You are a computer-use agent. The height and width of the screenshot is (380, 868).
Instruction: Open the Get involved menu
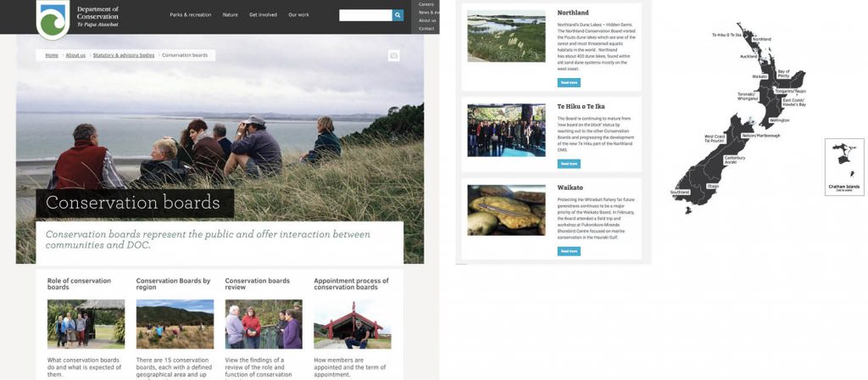click(x=263, y=15)
